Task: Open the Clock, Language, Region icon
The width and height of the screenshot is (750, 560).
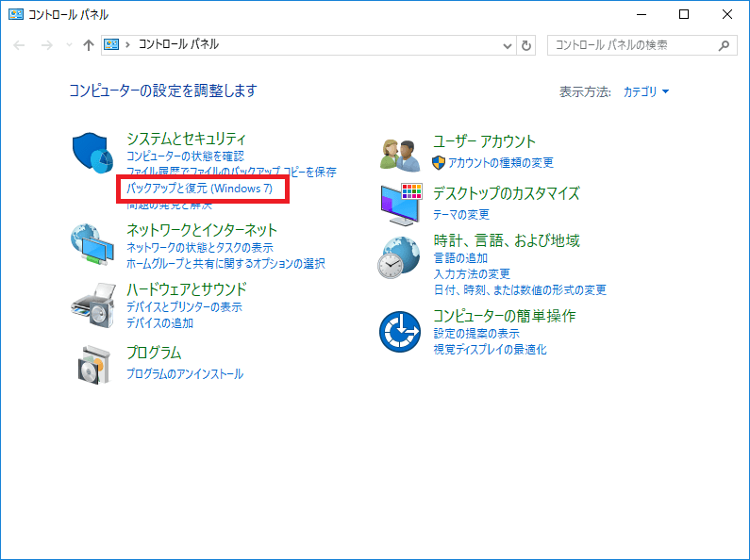Action: pyautogui.click(x=399, y=257)
